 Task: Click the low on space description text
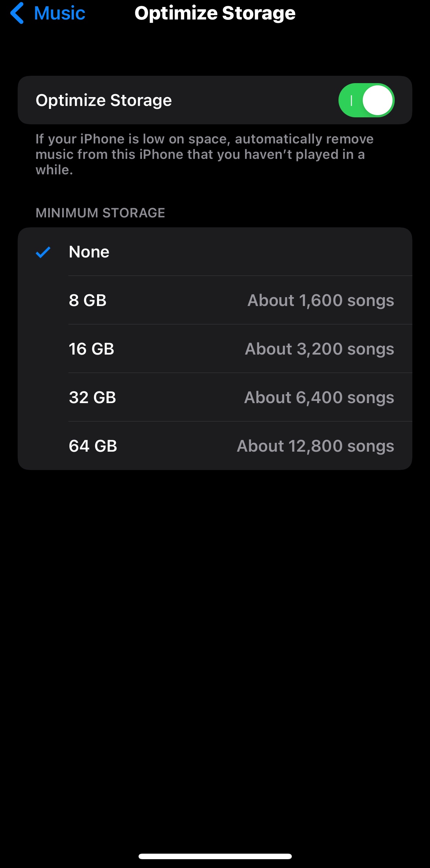point(204,154)
